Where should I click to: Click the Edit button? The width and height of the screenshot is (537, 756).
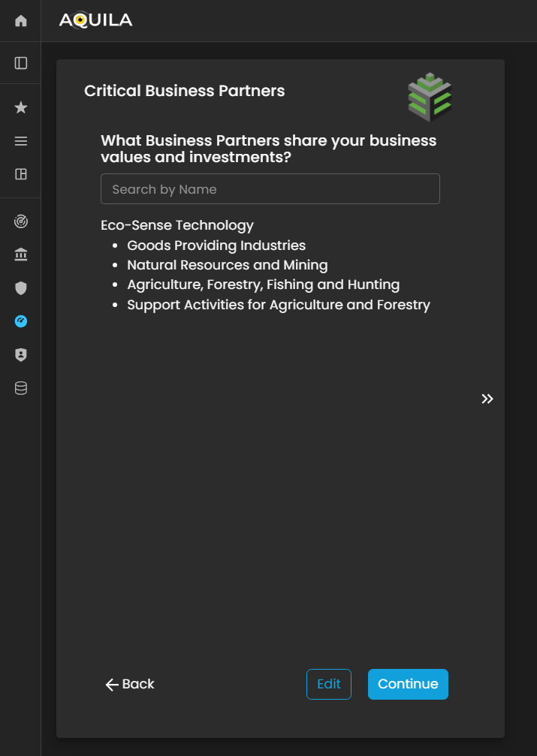pos(328,684)
